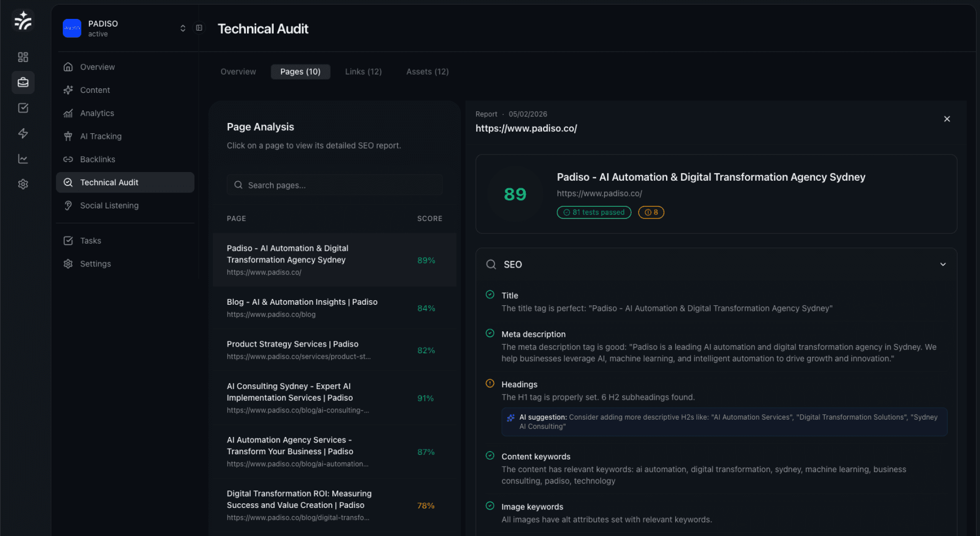Click the Tasks checkbox icon in sidebar
Viewport: 980px width, 536px height.
point(68,240)
